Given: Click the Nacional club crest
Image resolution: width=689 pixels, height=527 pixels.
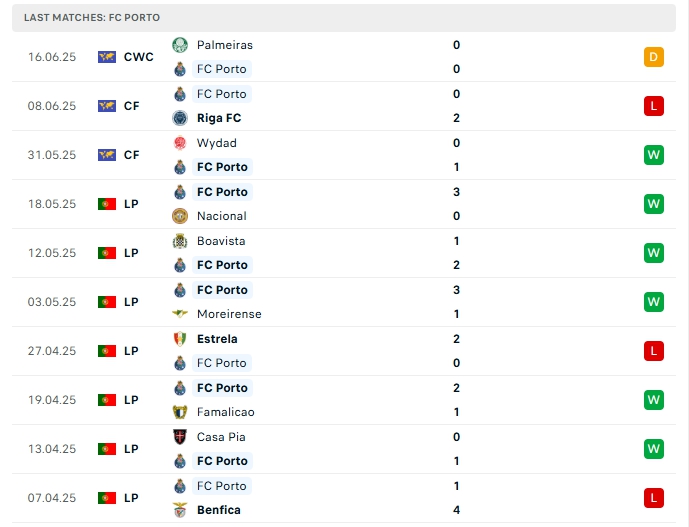Looking at the screenshot, I should tap(180, 216).
